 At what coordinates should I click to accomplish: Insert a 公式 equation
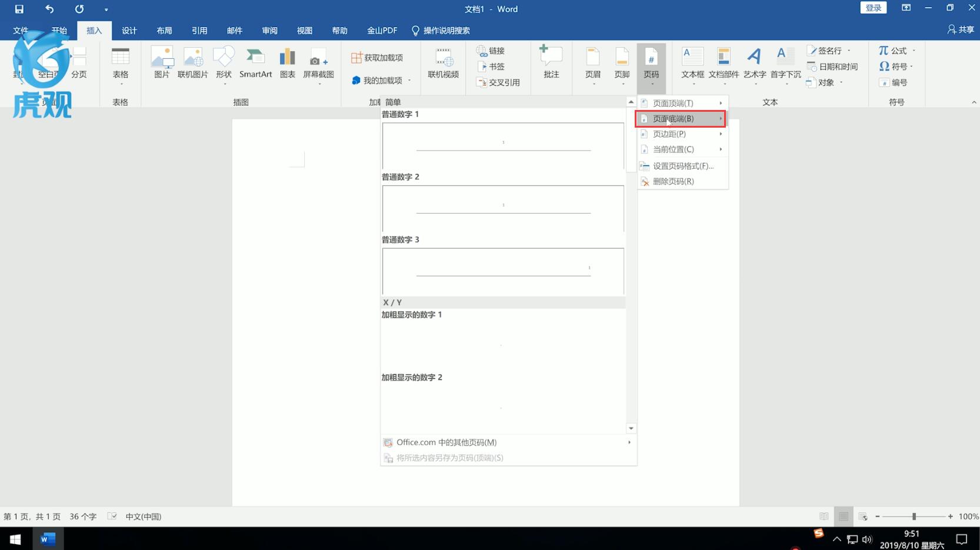click(892, 51)
